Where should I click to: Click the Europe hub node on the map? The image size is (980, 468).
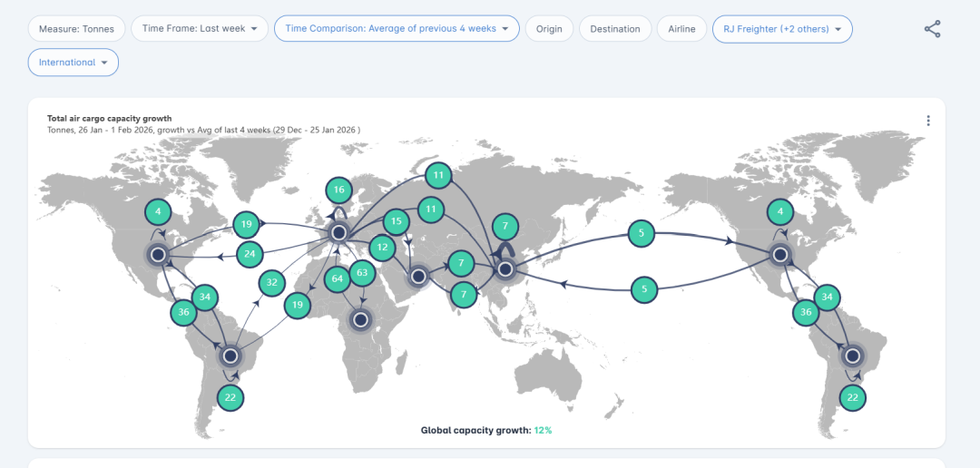pos(339,233)
